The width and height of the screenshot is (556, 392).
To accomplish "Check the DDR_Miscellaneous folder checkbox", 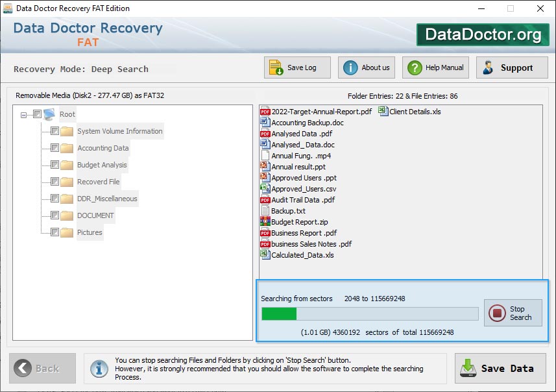I will point(54,199).
